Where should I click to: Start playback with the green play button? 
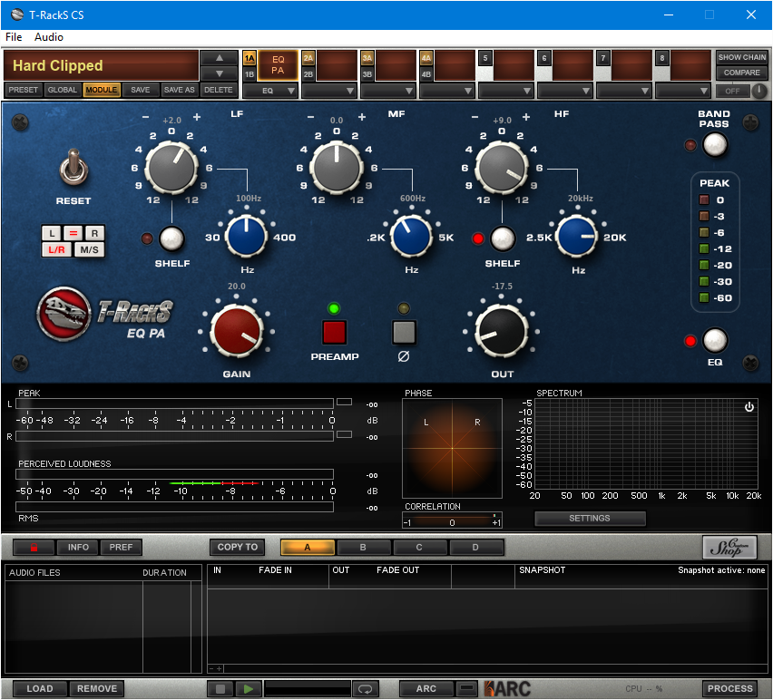click(x=249, y=689)
